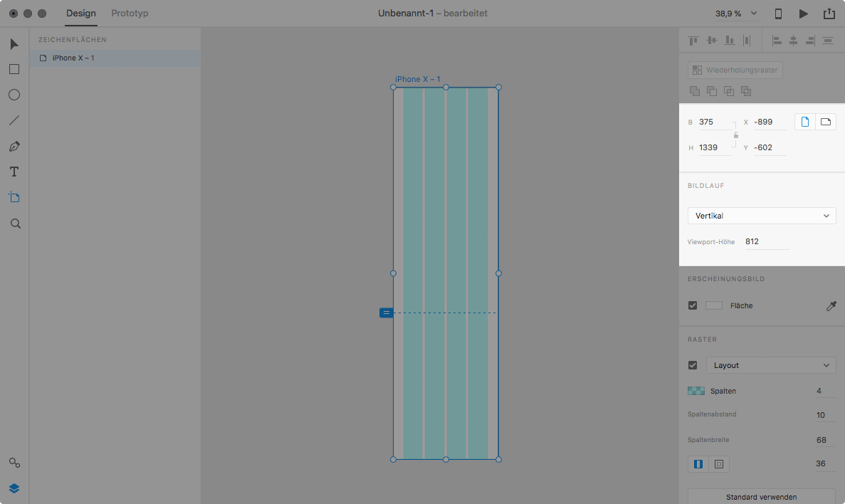Open the Layout raster type dropdown
This screenshot has height=504, width=845.
[x=771, y=364]
